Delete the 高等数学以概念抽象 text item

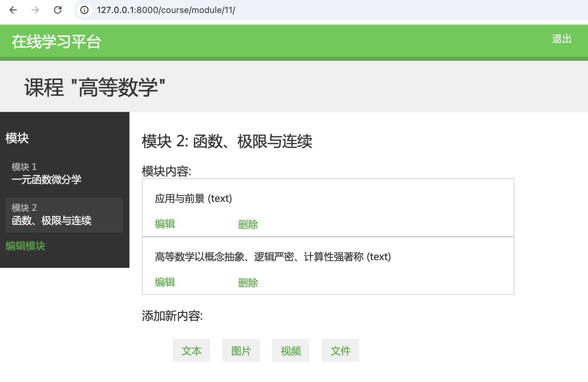(x=248, y=282)
